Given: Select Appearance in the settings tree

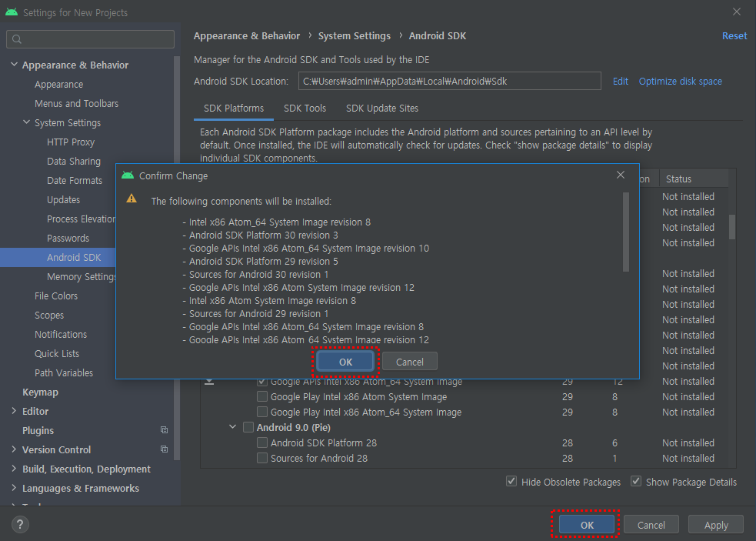Looking at the screenshot, I should (x=58, y=84).
